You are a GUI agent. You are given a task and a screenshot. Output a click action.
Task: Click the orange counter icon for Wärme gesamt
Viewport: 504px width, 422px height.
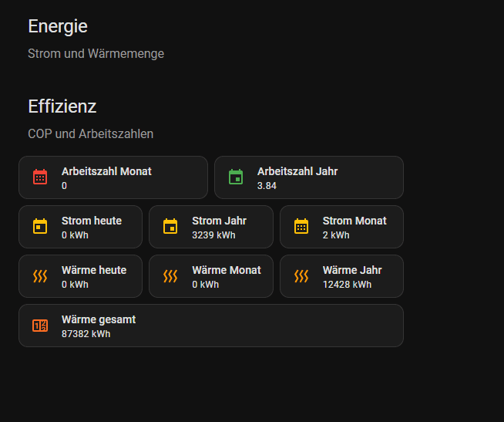pos(40,326)
